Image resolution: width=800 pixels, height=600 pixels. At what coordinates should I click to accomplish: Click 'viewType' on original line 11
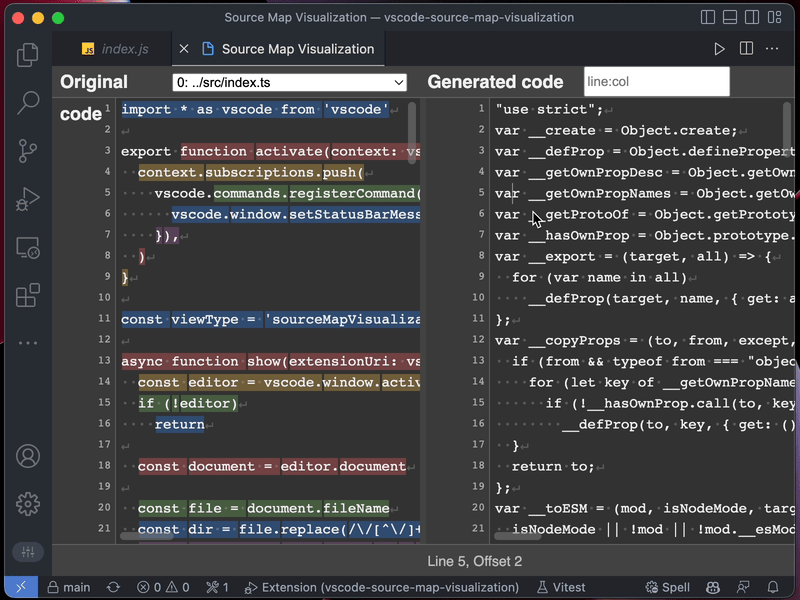tap(205, 319)
